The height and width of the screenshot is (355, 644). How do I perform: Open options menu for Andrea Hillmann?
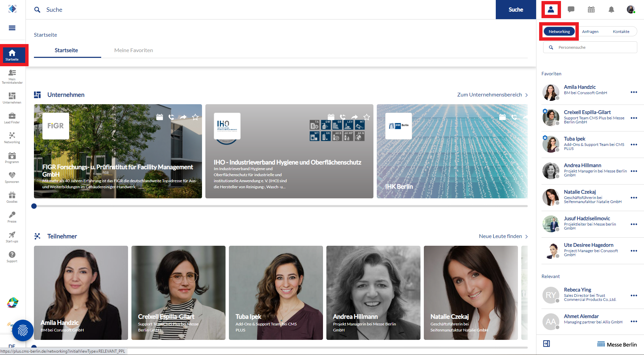click(x=634, y=171)
